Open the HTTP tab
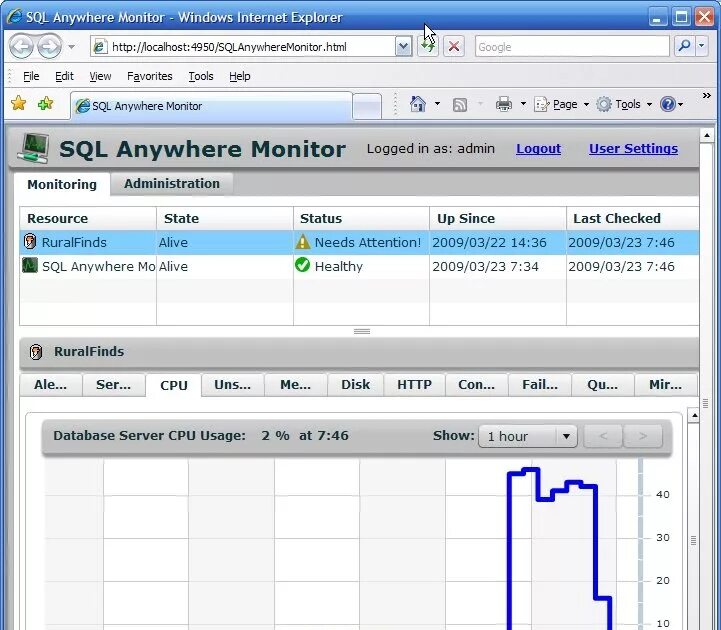The width and height of the screenshot is (721, 630). point(414,385)
